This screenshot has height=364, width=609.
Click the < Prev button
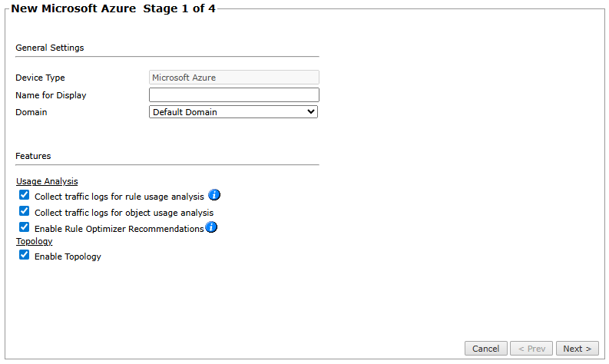pos(531,349)
